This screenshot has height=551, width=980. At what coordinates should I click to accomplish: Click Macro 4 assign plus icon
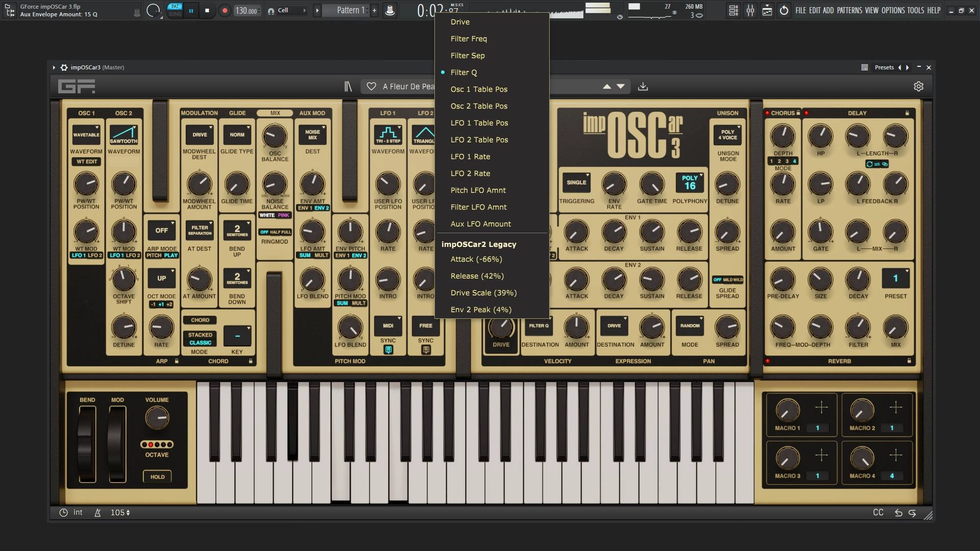coord(896,455)
